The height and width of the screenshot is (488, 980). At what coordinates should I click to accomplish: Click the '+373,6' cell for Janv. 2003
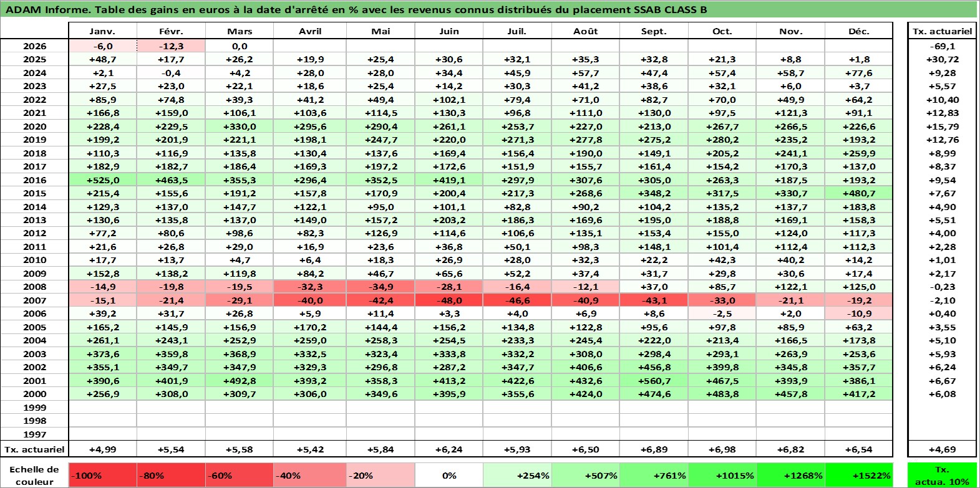coord(102,354)
